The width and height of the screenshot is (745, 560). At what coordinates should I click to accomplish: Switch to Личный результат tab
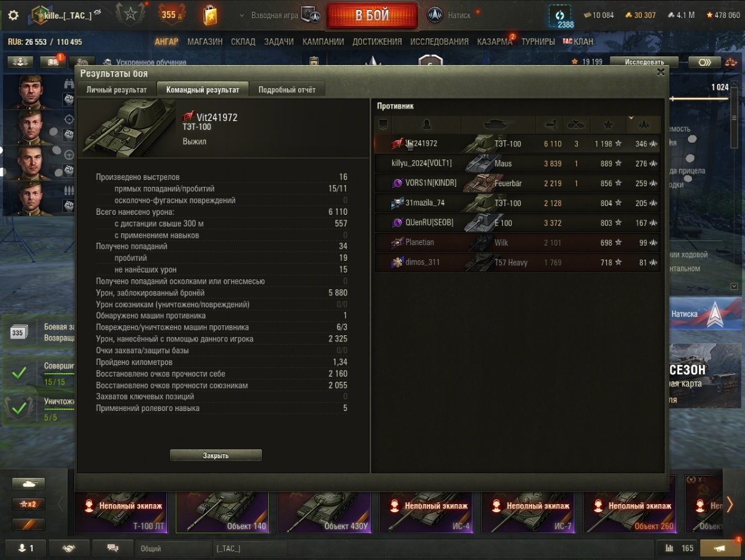pyautogui.click(x=117, y=89)
